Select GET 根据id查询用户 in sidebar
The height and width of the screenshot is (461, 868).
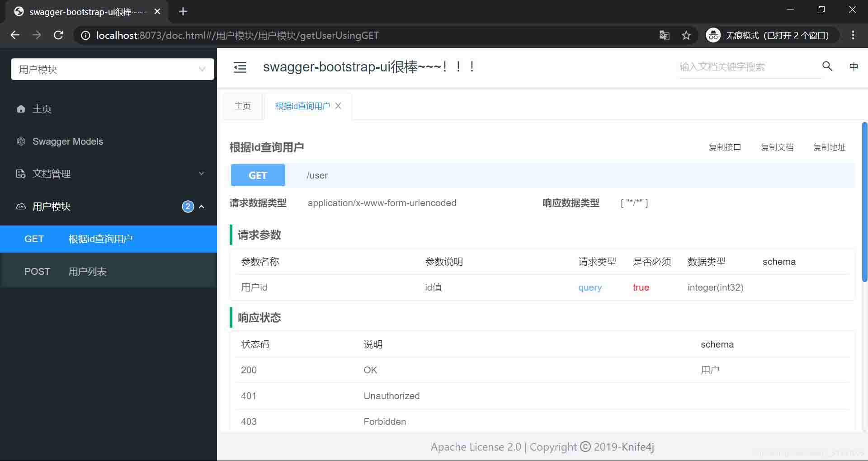pos(108,239)
